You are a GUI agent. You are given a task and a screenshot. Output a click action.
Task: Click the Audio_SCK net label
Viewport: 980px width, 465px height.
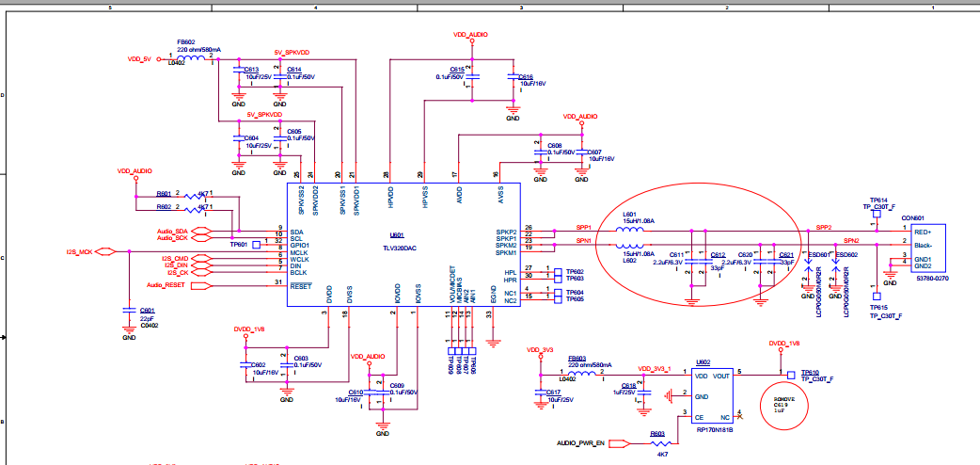click(x=172, y=238)
